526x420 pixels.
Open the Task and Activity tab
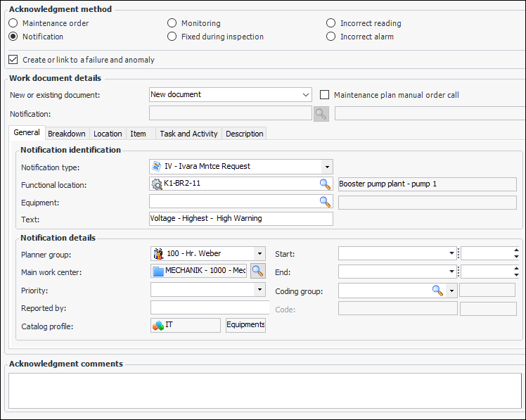188,134
